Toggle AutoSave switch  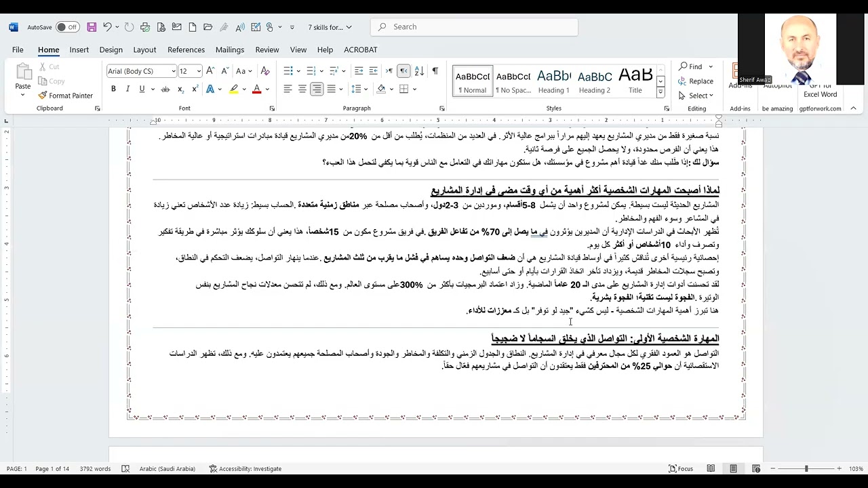click(67, 27)
